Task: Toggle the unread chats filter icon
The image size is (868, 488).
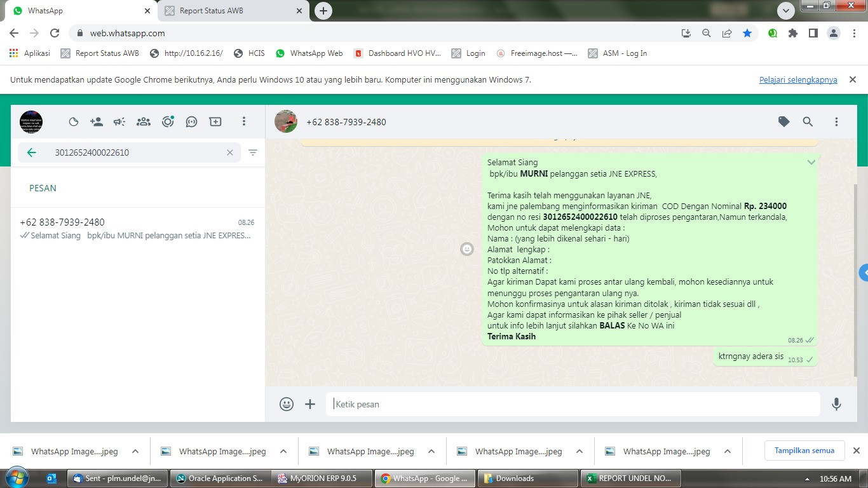Action: click(x=253, y=152)
